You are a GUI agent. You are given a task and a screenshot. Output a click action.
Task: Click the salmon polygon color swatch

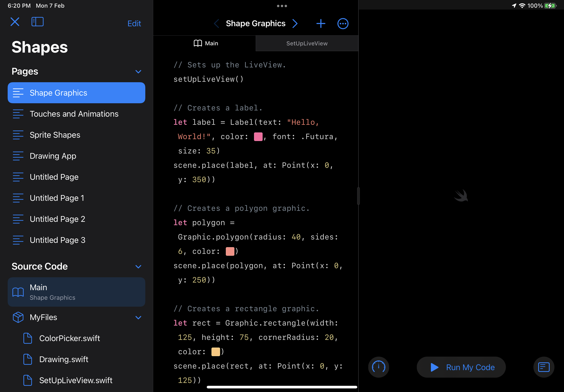pyautogui.click(x=230, y=251)
